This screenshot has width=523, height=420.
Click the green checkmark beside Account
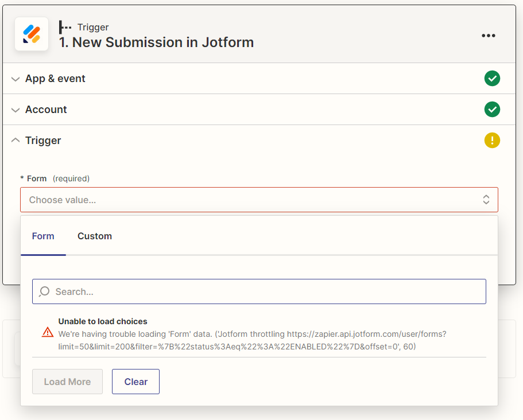tap(492, 110)
